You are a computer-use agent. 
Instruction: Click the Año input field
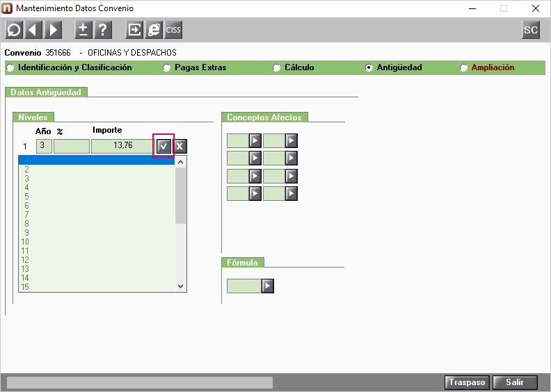click(44, 146)
